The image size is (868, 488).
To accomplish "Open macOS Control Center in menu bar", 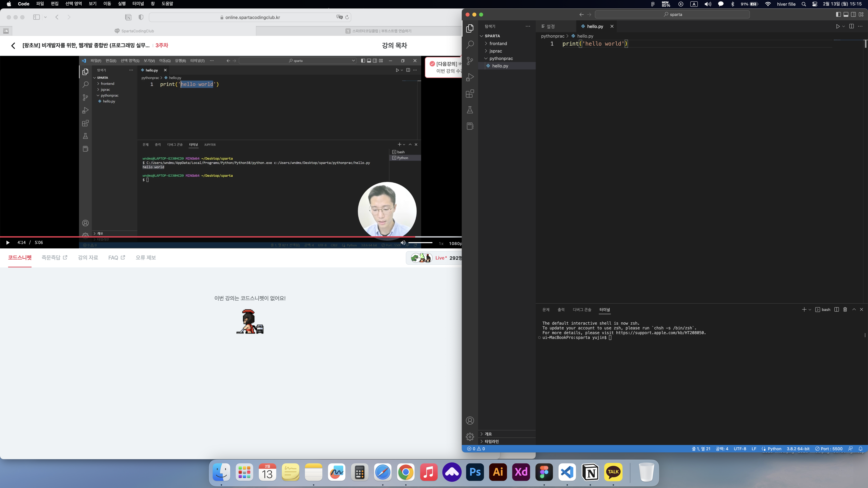I will [815, 4].
